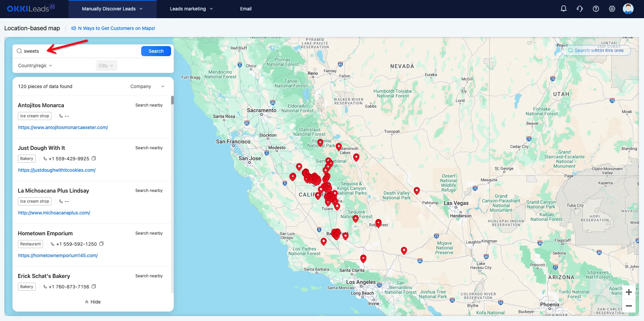Viewport: 644px width, 321px height.
Task: Open the Company sort dropdown
Action: [x=148, y=86]
